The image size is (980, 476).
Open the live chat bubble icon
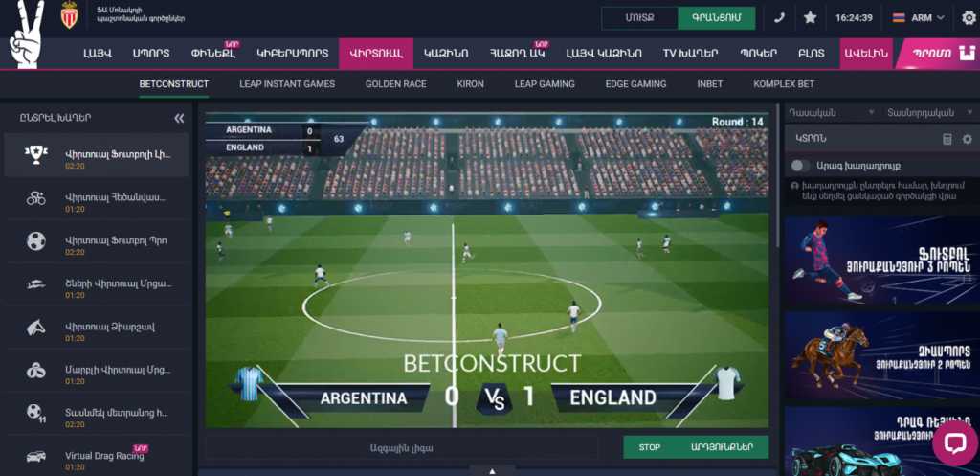pyautogui.click(x=955, y=442)
